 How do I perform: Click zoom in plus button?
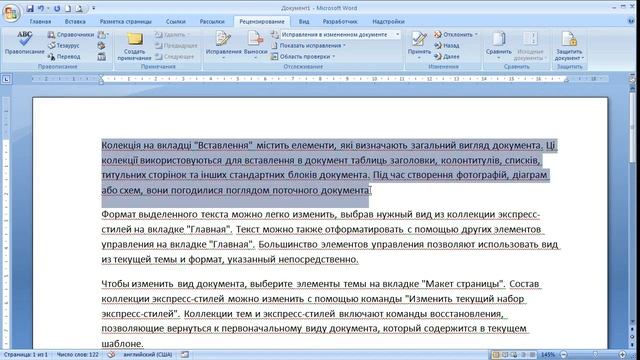click(622, 355)
